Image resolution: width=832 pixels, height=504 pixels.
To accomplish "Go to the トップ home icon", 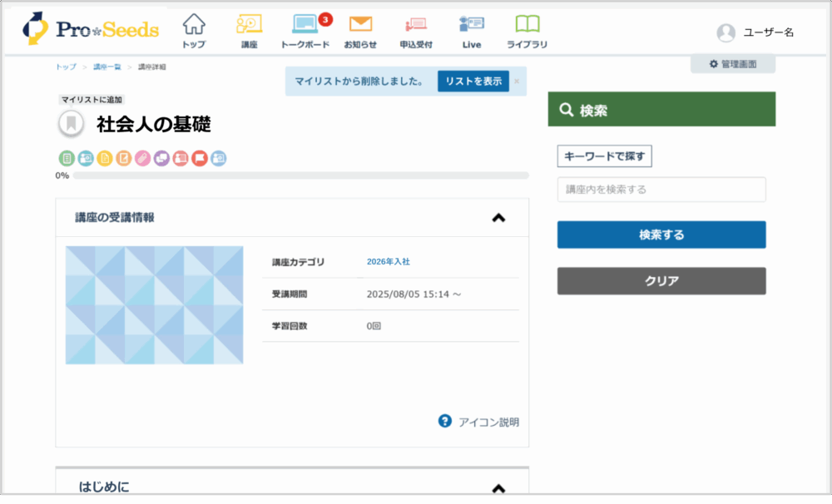I will coord(194,31).
